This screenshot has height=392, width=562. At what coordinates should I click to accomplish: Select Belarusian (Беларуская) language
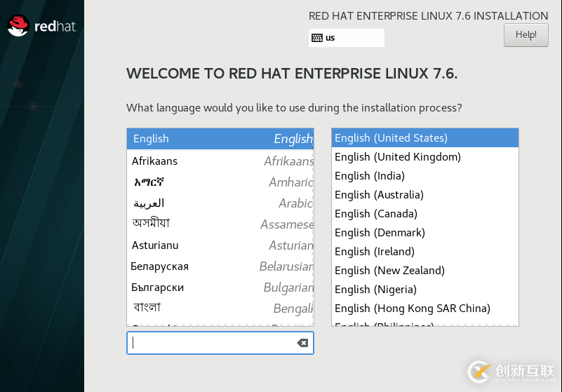tap(220, 266)
